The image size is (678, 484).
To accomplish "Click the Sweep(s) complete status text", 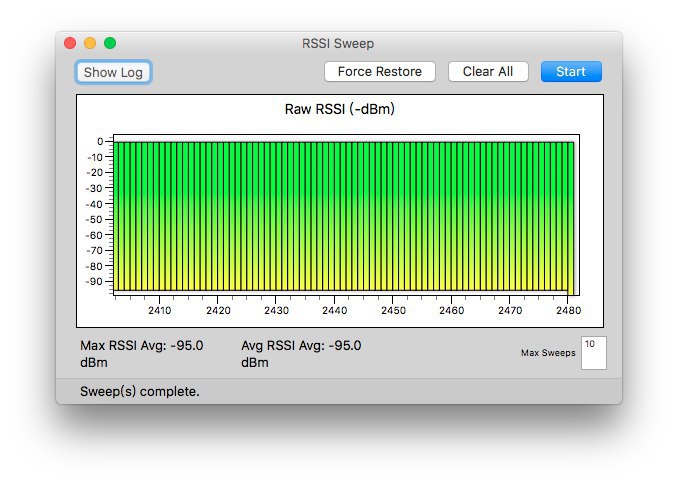I will (x=140, y=391).
